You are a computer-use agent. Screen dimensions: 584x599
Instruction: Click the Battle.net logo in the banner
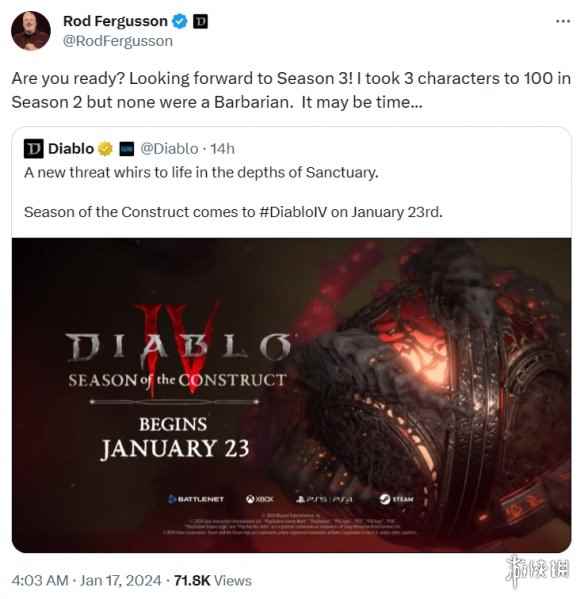pyautogui.click(x=196, y=499)
